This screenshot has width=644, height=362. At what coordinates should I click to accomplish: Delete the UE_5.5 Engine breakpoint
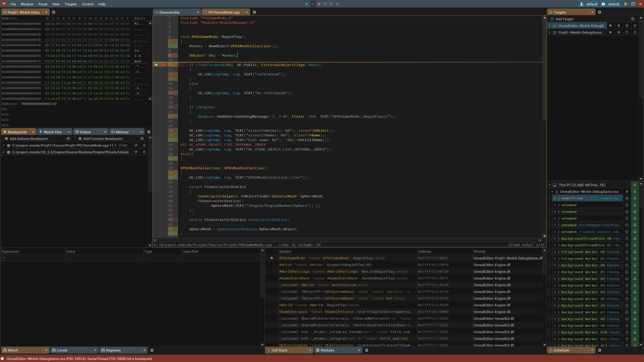pos(144,152)
